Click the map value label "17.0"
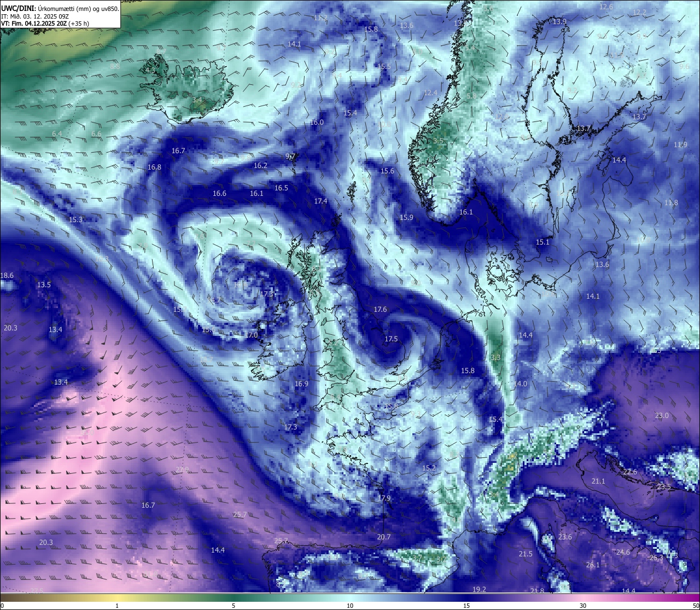 point(251,335)
